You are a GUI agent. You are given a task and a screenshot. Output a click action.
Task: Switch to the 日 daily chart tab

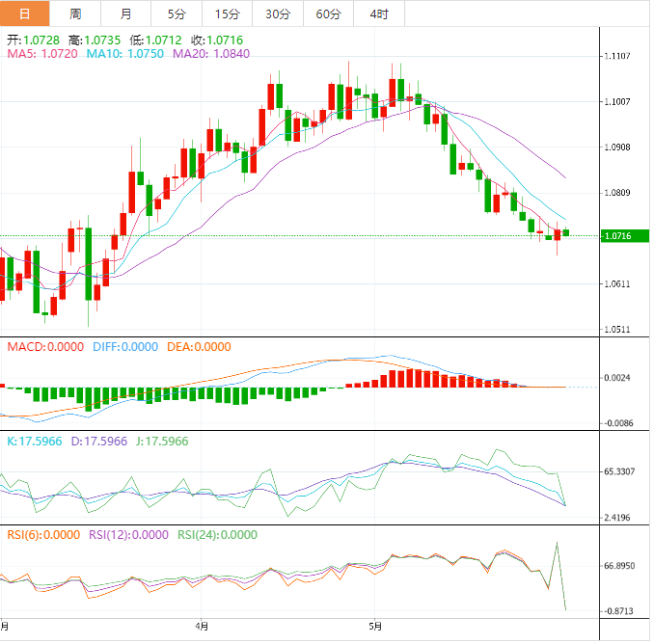tap(24, 13)
